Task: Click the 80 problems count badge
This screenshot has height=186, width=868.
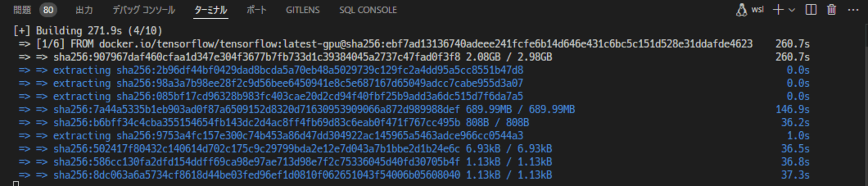Action: tap(48, 10)
